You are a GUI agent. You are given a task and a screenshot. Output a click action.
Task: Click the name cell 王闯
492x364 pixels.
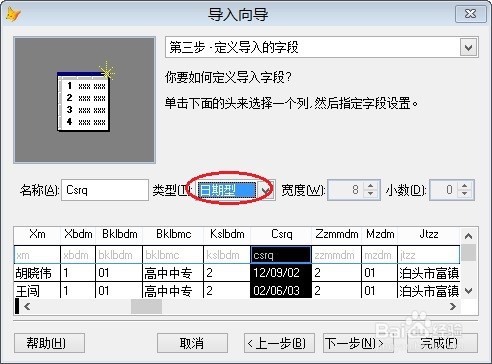coord(37,290)
